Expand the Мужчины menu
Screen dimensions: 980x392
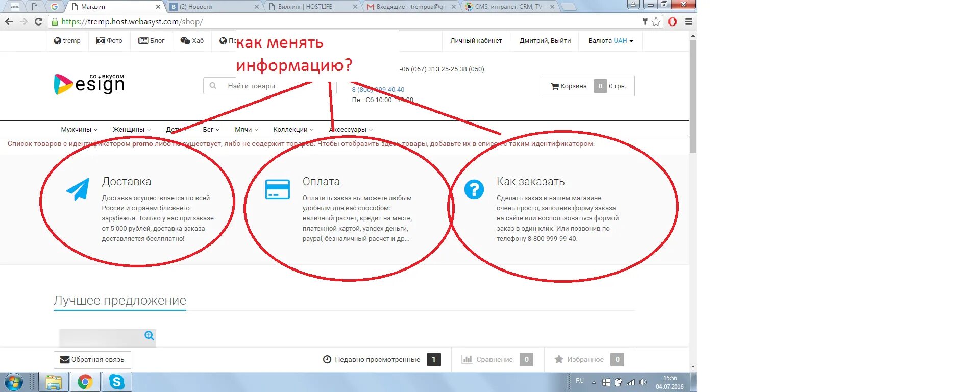[x=79, y=130]
